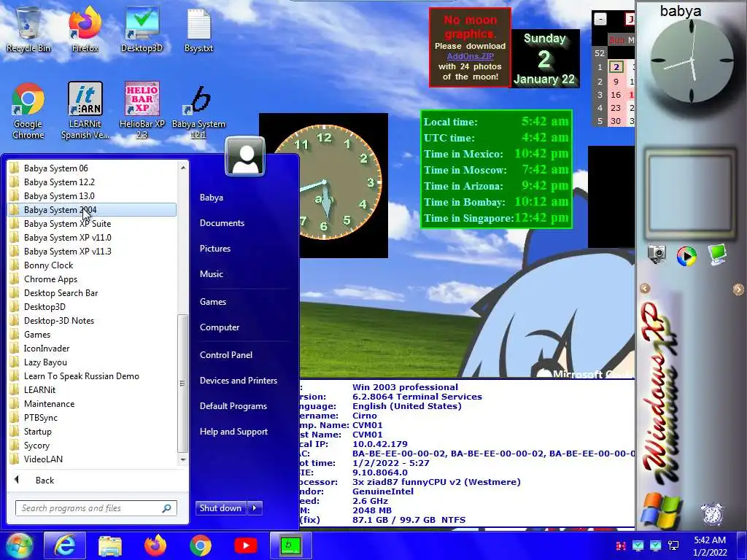
Task: Click the alarm clock icon in sidebar
Action: 712,514
